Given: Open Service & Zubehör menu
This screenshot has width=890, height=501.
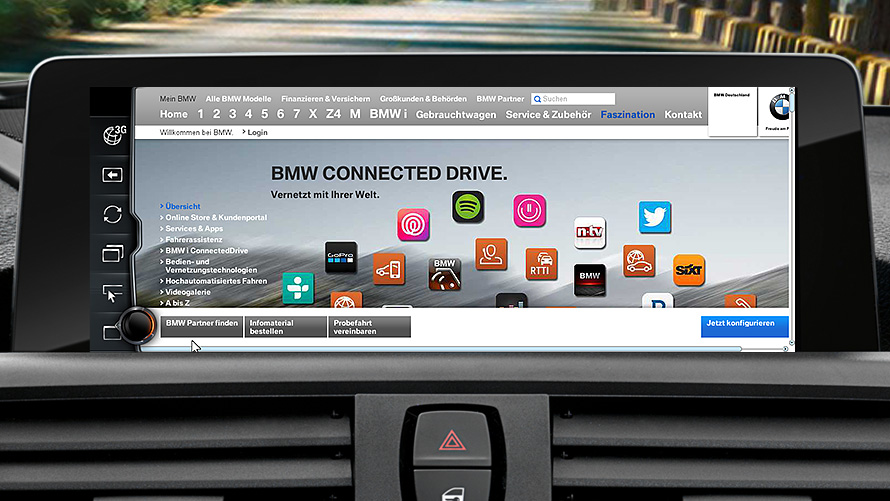Looking at the screenshot, I should 548,115.
